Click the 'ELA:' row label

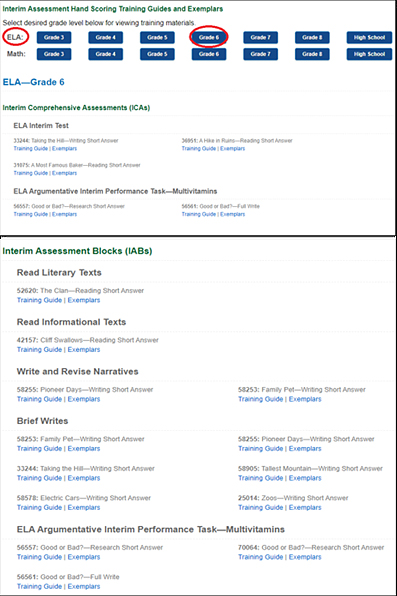coord(15,37)
